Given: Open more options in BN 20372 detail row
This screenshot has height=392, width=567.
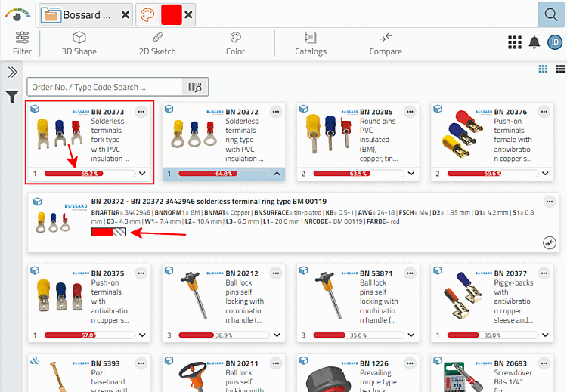Looking at the screenshot, I should (x=550, y=202).
